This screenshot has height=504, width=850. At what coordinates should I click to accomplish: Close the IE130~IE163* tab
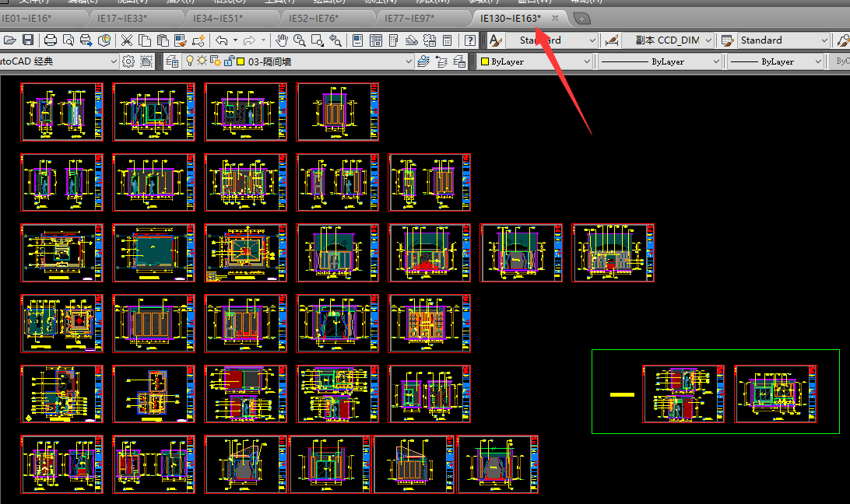[555, 18]
